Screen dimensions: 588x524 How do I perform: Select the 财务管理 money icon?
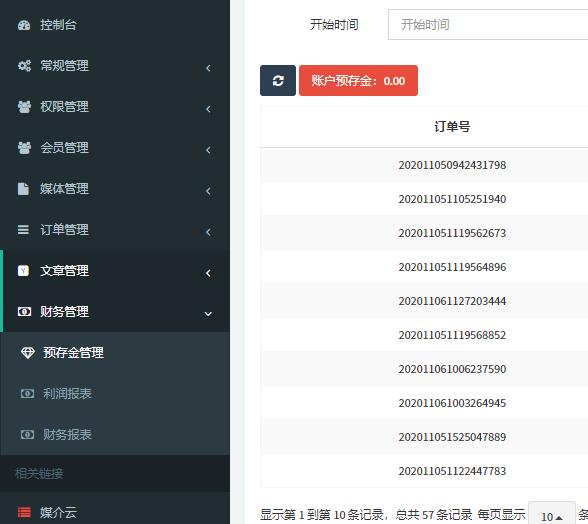[24, 311]
